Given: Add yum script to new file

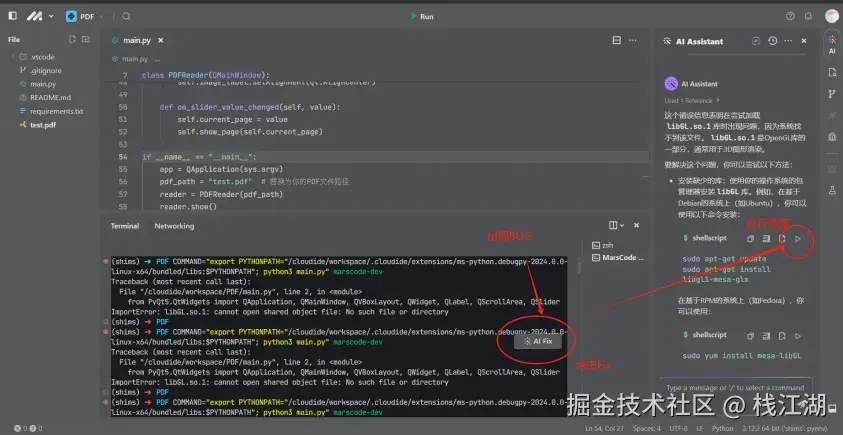Looking at the screenshot, I should 782,336.
